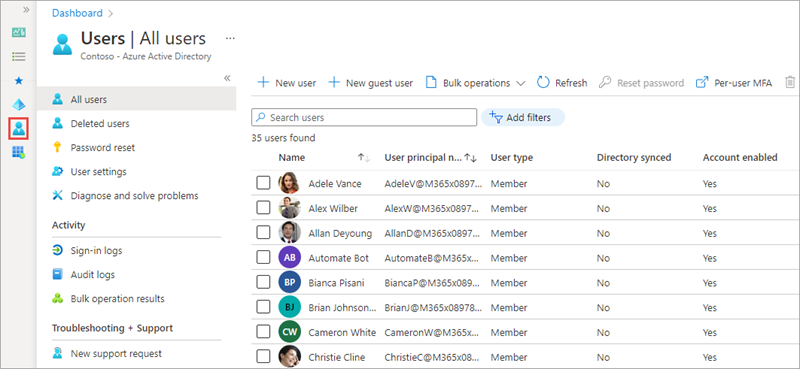Viewport: 800px width, 369px height.
Task: Click the Favorites star icon
Action: (19, 81)
